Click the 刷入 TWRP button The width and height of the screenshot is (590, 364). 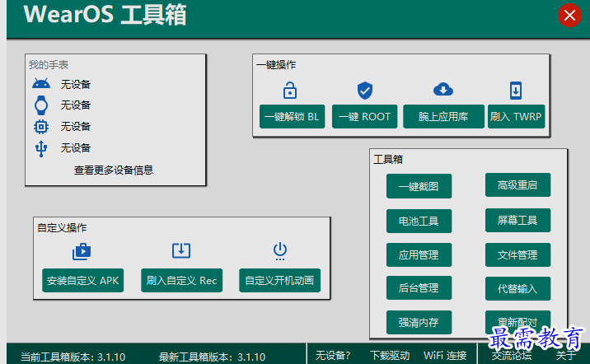(x=516, y=117)
